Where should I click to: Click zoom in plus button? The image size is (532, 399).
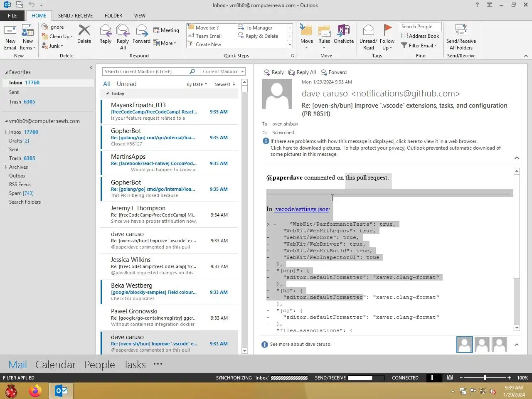click(509, 378)
